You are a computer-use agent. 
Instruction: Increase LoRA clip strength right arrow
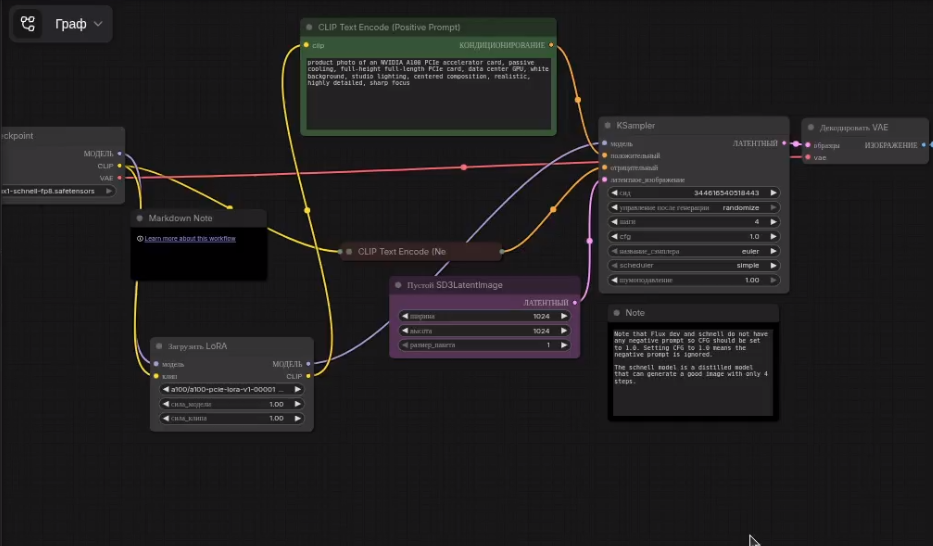[x=298, y=418]
